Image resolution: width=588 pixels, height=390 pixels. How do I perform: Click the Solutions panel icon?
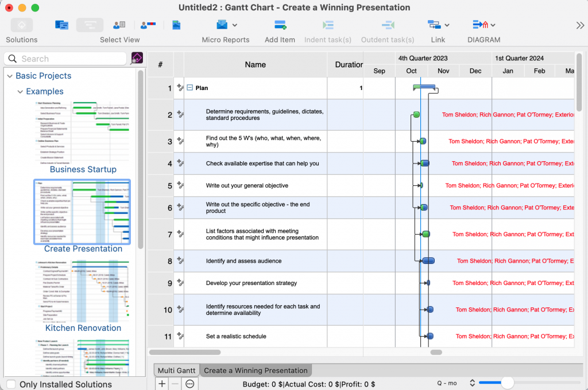click(x=21, y=25)
